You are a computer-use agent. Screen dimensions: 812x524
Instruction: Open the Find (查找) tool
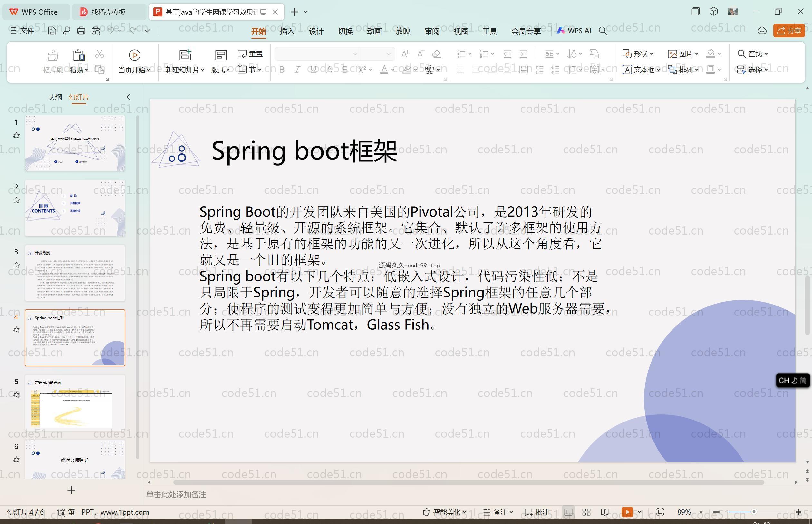click(752, 54)
